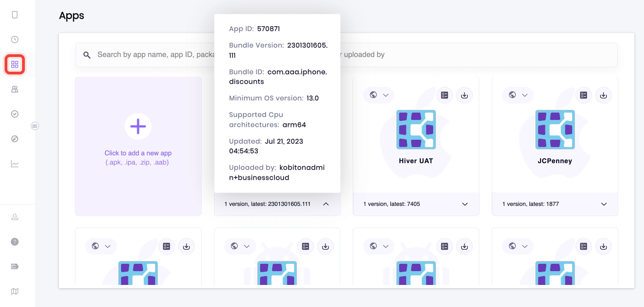The height and width of the screenshot is (307, 644).
Task: Click the Minimum OS version value 13.0
Action: click(313, 98)
